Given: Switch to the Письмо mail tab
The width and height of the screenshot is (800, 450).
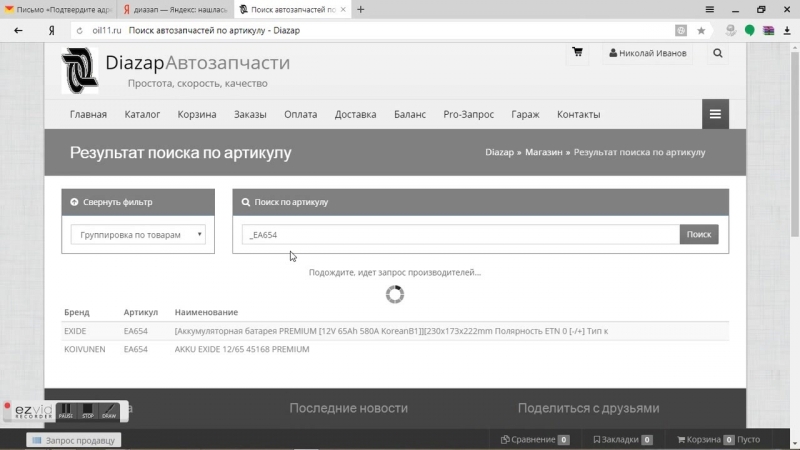Looking at the screenshot, I should pyautogui.click(x=58, y=9).
